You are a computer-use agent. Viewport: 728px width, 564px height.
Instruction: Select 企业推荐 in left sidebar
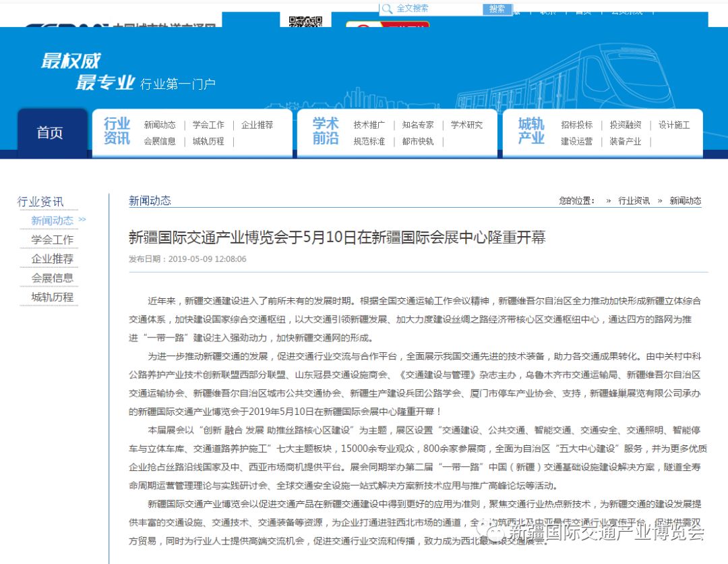click(x=53, y=259)
